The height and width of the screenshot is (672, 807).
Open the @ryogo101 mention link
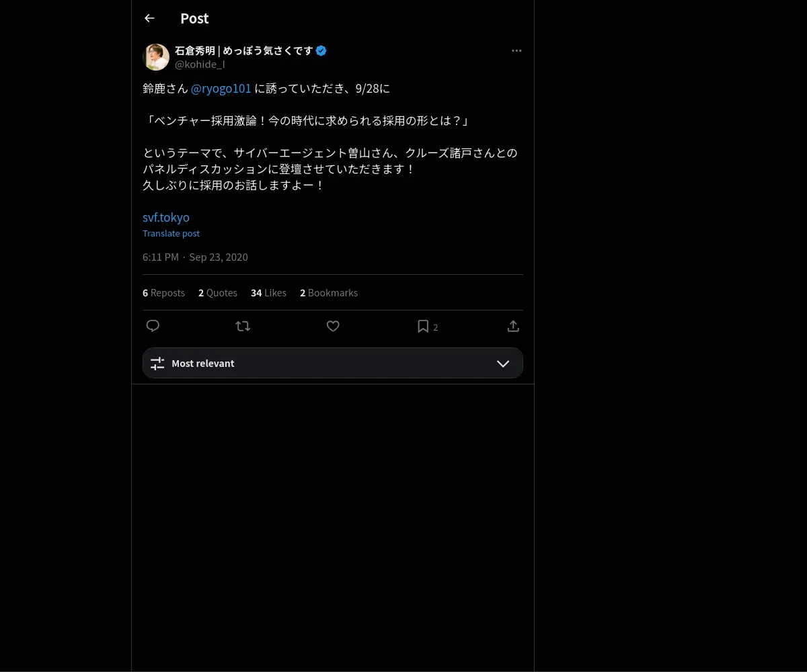pos(221,89)
